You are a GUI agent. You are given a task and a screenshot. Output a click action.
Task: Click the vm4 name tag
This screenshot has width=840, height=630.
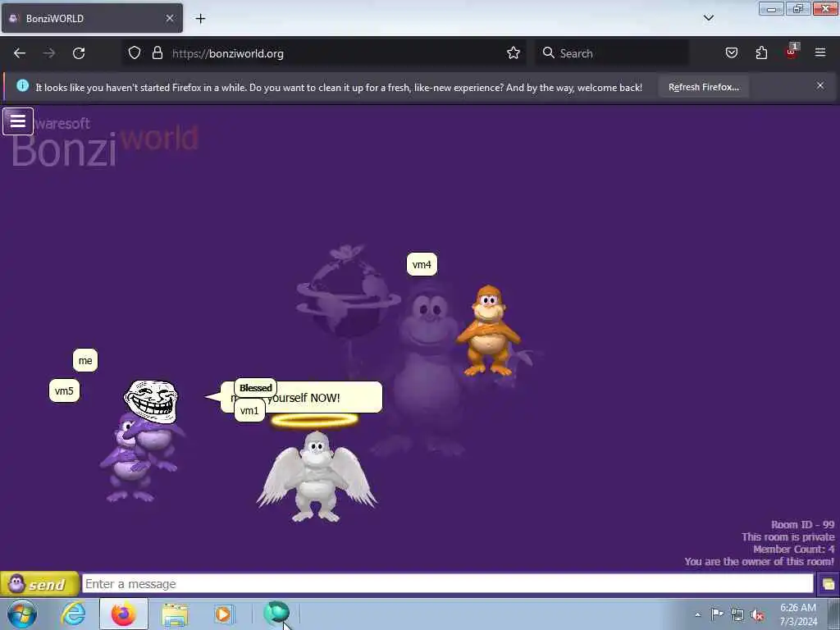coord(422,265)
